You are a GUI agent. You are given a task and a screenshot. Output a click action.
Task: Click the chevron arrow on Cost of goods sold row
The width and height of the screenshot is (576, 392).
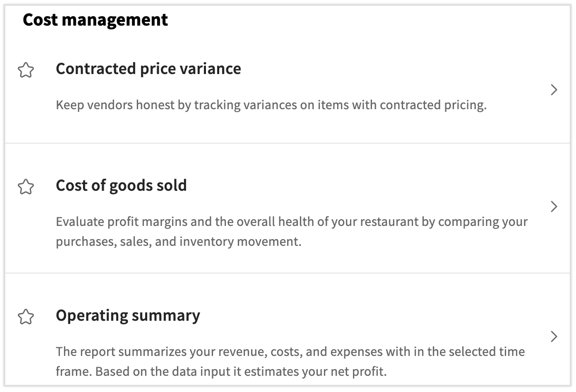[x=554, y=206]
